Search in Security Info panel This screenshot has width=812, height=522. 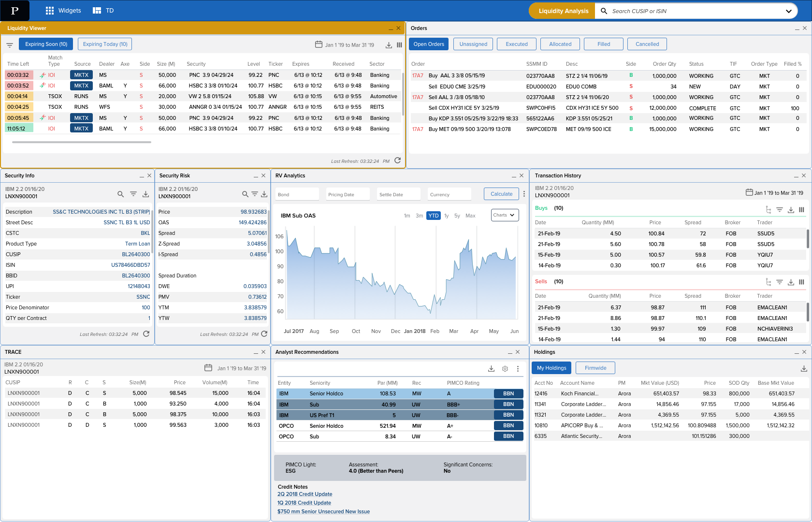[121, 194]
